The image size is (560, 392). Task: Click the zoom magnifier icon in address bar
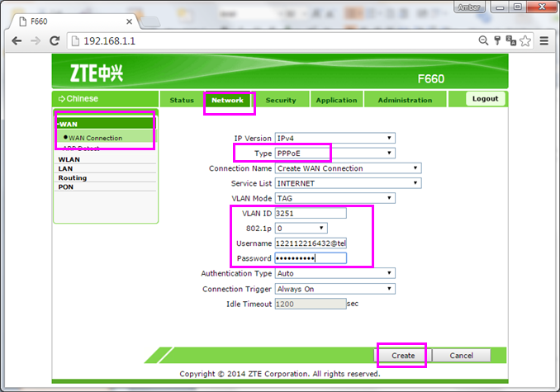(483, 40)
